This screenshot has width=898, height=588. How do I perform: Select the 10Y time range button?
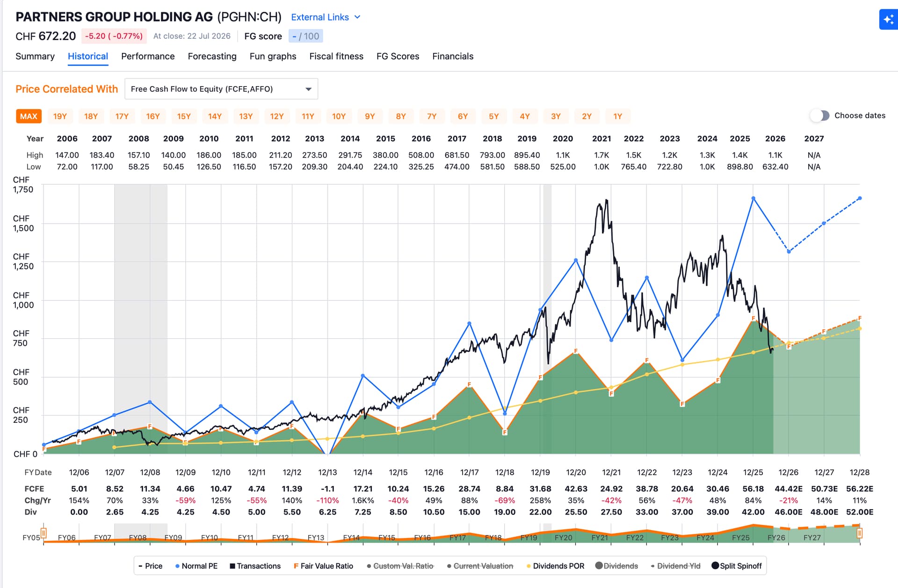(339, 116)
